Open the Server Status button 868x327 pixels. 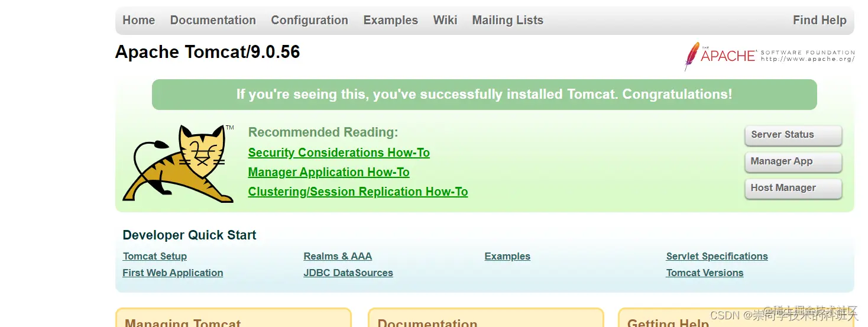tap(793, 135)
